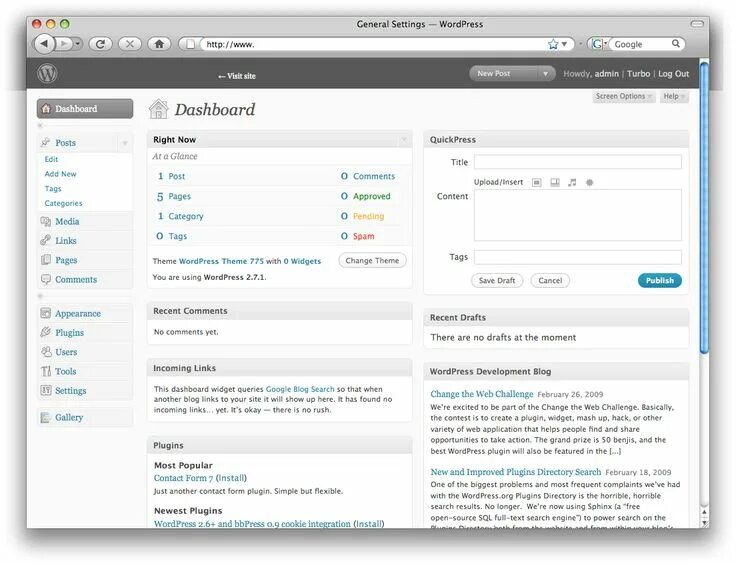
Task: Click the Add Video upload icon
Action: (x=555, y=182)
